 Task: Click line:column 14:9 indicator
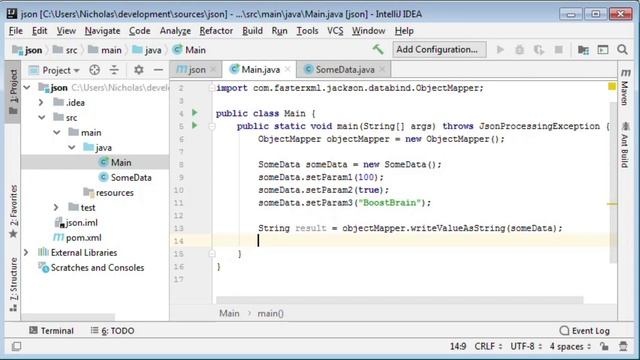point(458,347)
